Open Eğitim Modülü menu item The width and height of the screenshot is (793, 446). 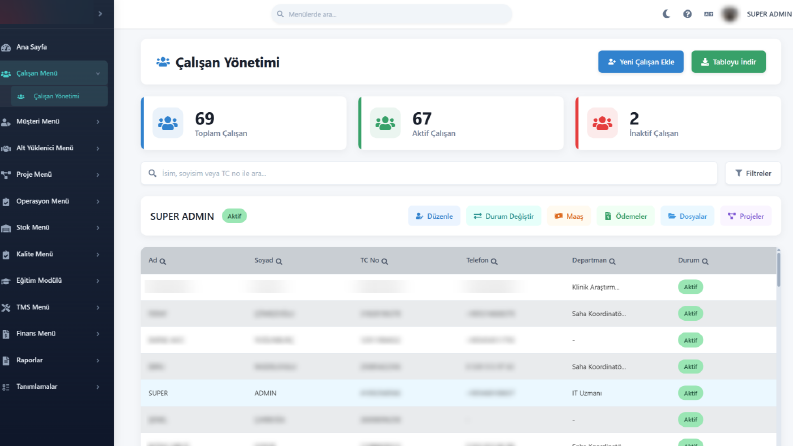tap(54, 281)
